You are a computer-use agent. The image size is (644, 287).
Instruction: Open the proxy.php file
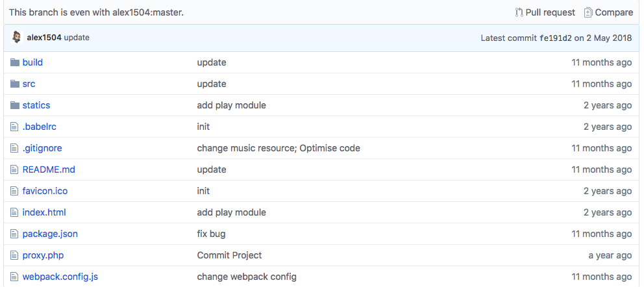[x=43, y=255]
